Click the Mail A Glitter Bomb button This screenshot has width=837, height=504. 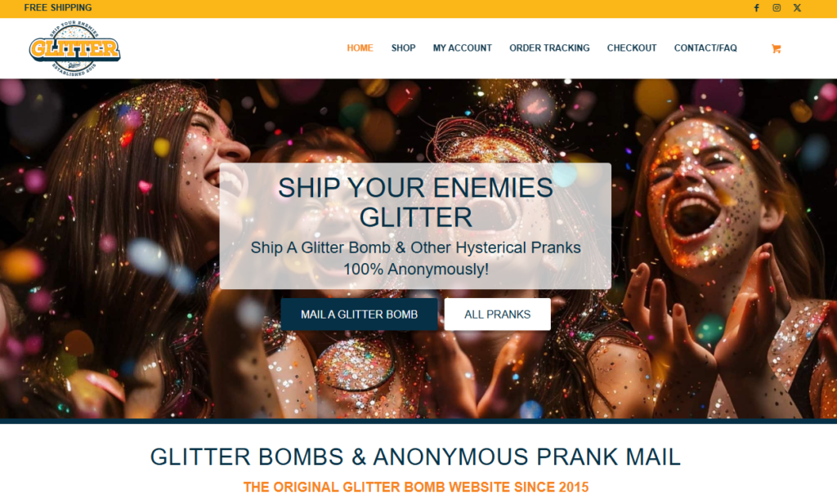360,314
